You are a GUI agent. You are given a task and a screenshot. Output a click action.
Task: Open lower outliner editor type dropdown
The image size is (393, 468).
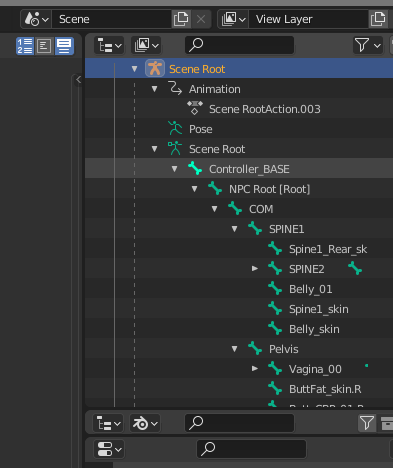108,424
